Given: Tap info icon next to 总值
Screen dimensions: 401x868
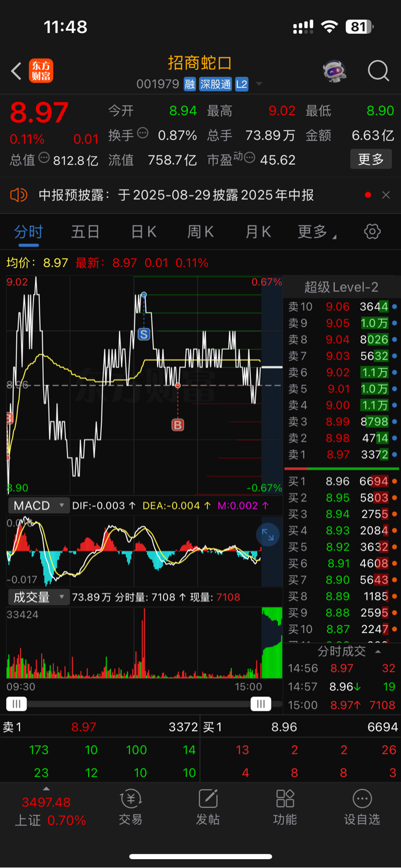Looking at the screenshot, I should (44, 157).
